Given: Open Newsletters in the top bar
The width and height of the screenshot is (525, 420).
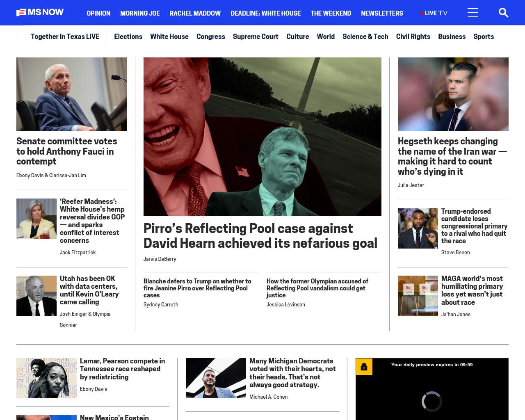Looking at the screenshot, I should click(382, 13).
